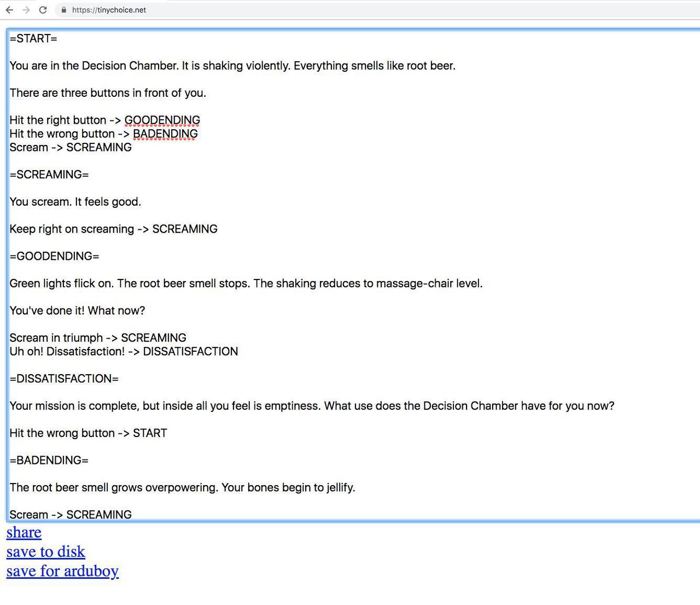
Task: Click 'Uh oh! Dissatisfaction! -> DISSATISFACTION' line
Action: [124, 351]
